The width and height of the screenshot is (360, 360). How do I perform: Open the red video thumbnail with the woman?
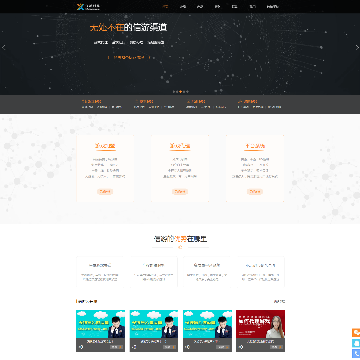[261, 324]
